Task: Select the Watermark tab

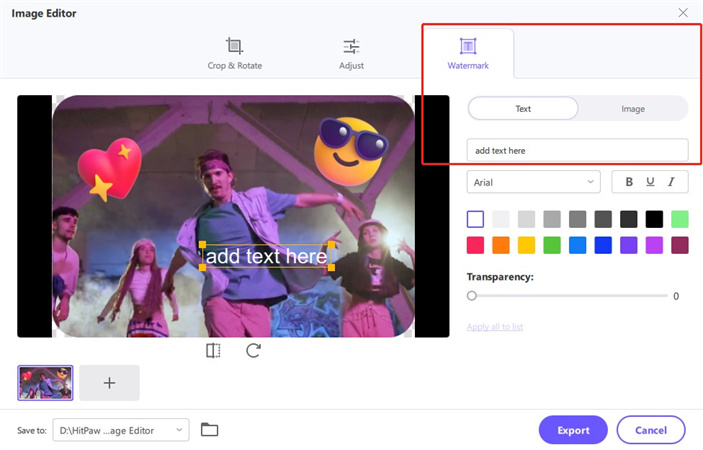Action: (467, 54)
